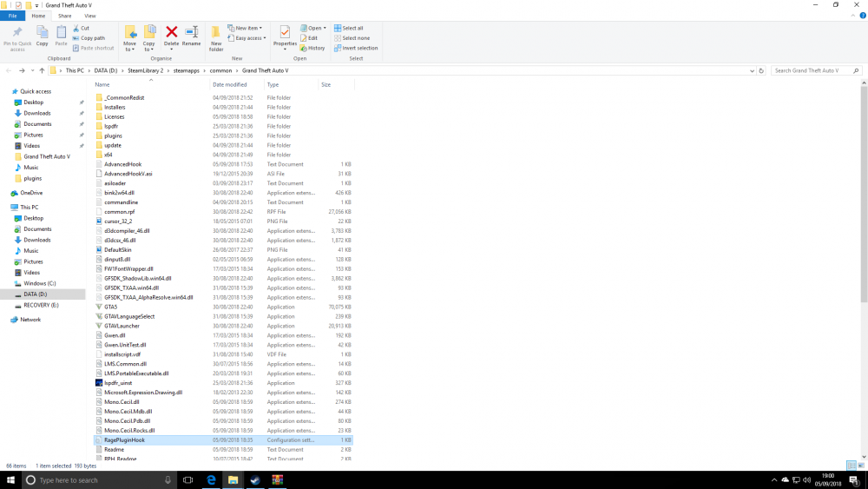Switch to Large icons view icon
Screen dimensions: 868x489
click(861, 466)
